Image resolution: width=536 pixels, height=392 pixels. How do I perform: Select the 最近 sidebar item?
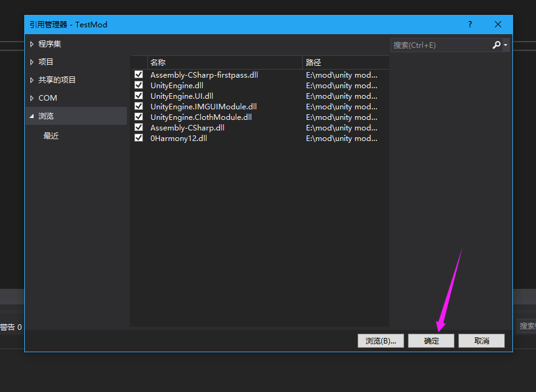(51, 135)
